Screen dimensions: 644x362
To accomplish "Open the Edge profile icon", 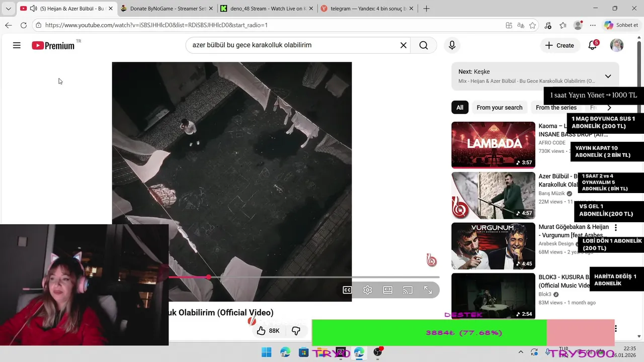I will (x=578, y=25).
